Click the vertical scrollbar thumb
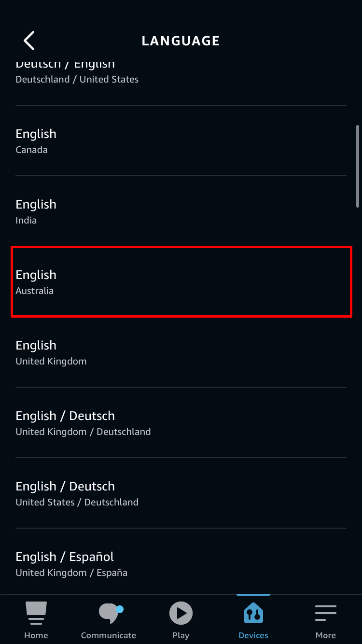This screenshot has height=644, width=362. (358, 166)
